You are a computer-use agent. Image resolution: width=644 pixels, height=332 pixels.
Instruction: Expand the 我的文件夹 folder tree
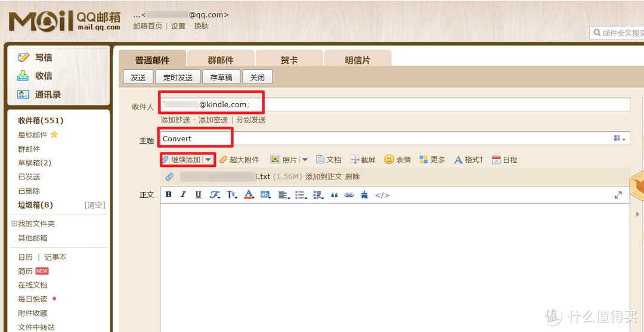pyautogui.click(x=14, y=224)
